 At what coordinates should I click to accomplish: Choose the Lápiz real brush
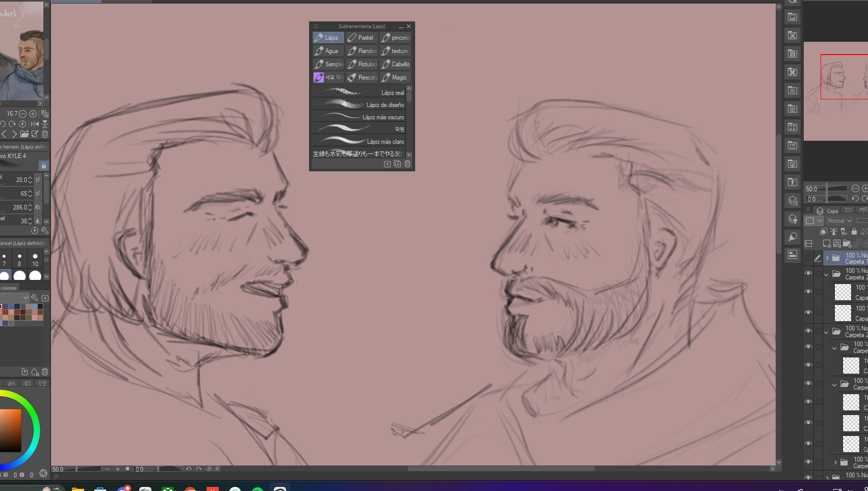click(359, 92)
